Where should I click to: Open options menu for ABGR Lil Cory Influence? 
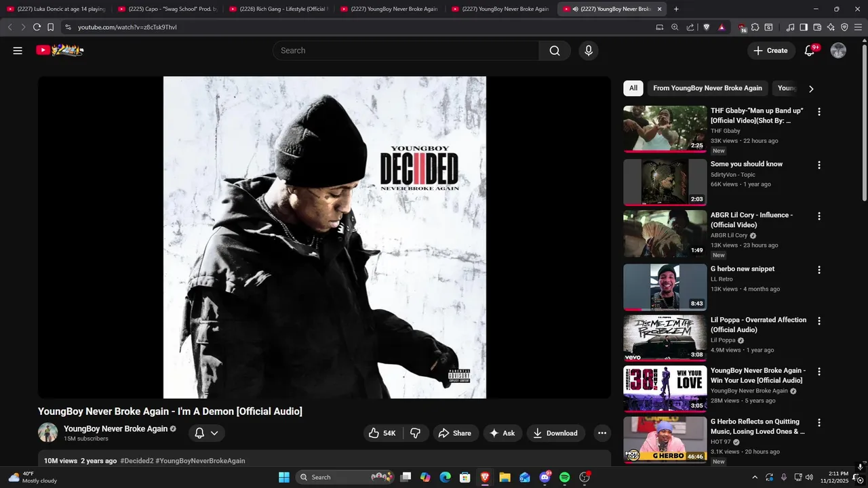point(819,216)
